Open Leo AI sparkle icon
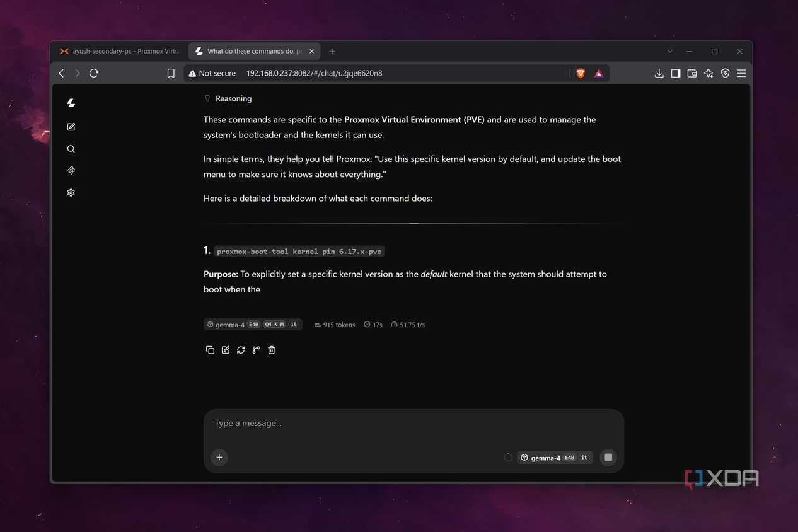 [708, 73]
